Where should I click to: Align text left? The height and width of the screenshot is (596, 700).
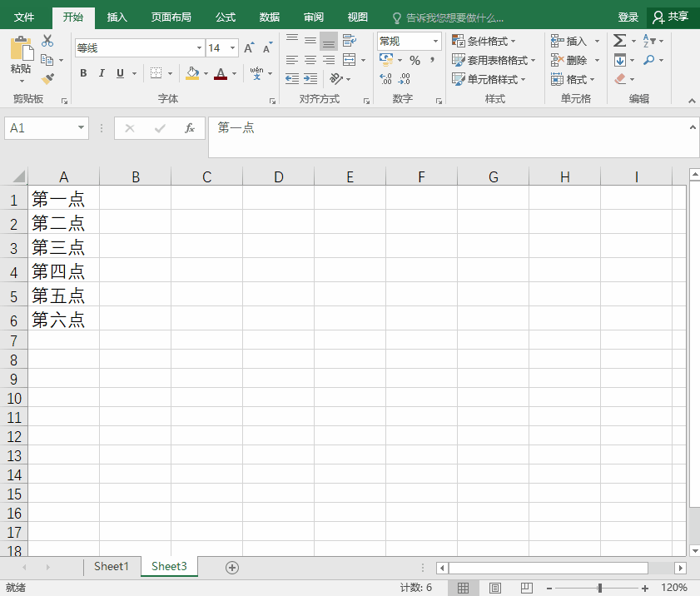coord(292,60)
